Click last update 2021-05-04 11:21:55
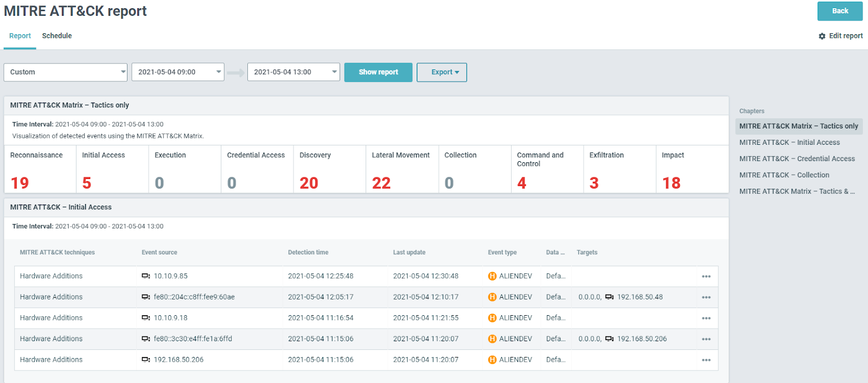 [x=426, y=318]
